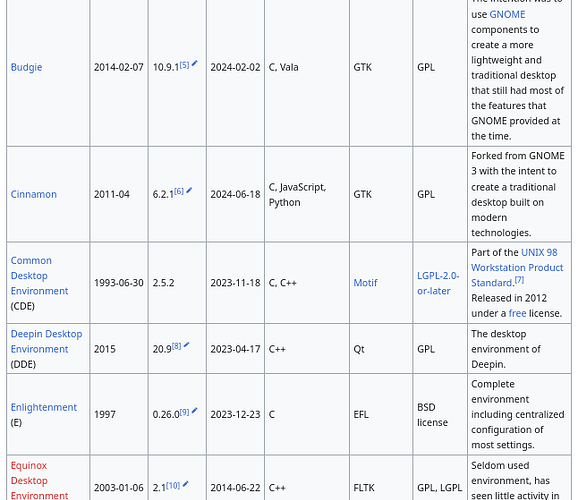The width and height of the screenshot is (578, 500).
Task: Select the Equinox date 2014-06-22
Action: point(235,488)
